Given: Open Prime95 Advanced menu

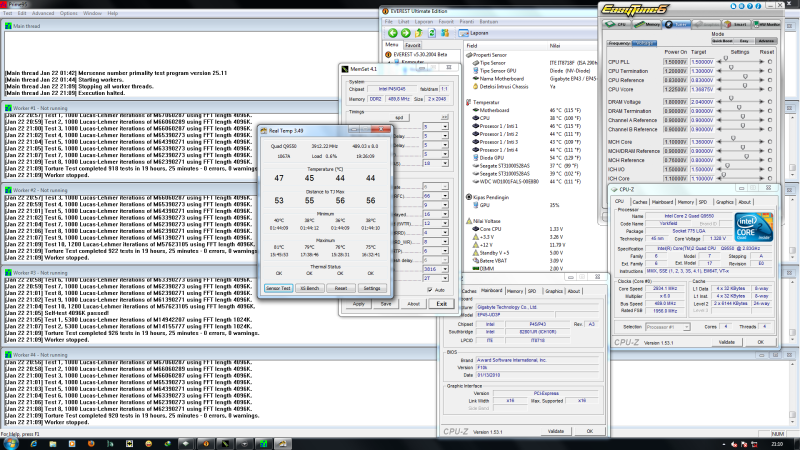Looking at the screenshot, I should 43,13.
